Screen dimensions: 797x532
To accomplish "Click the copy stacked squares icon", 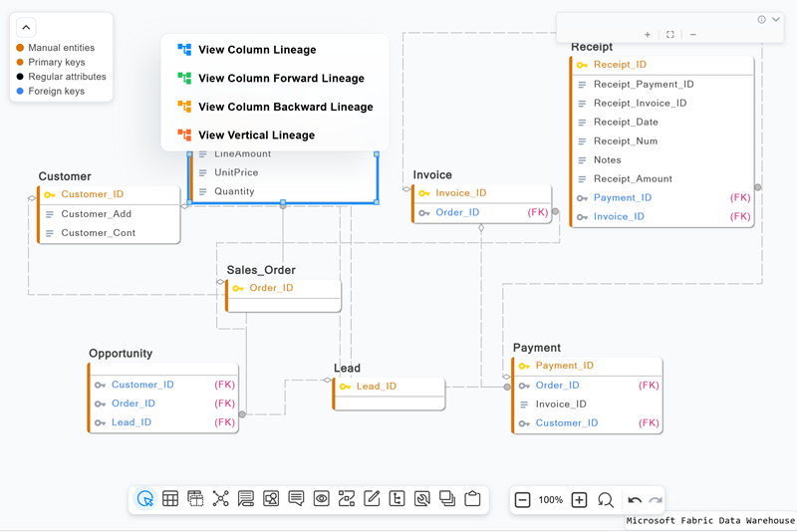I will pos(447,499).
